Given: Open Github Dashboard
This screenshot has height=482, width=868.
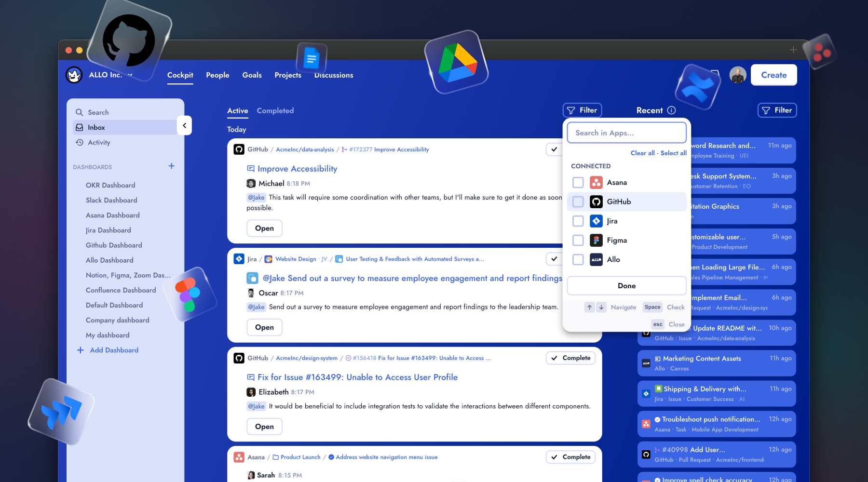Looking at the screenshot, I should (x=114, y=245).
